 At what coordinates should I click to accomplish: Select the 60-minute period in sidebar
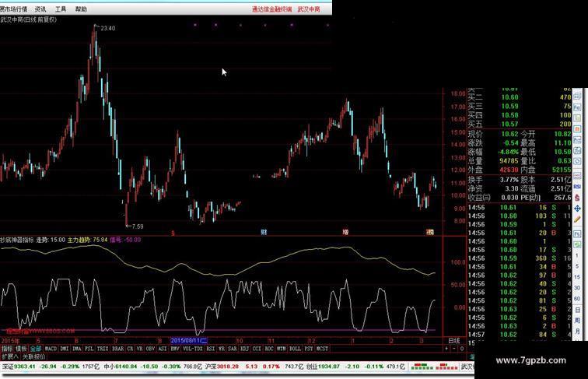tap(577, 299)
